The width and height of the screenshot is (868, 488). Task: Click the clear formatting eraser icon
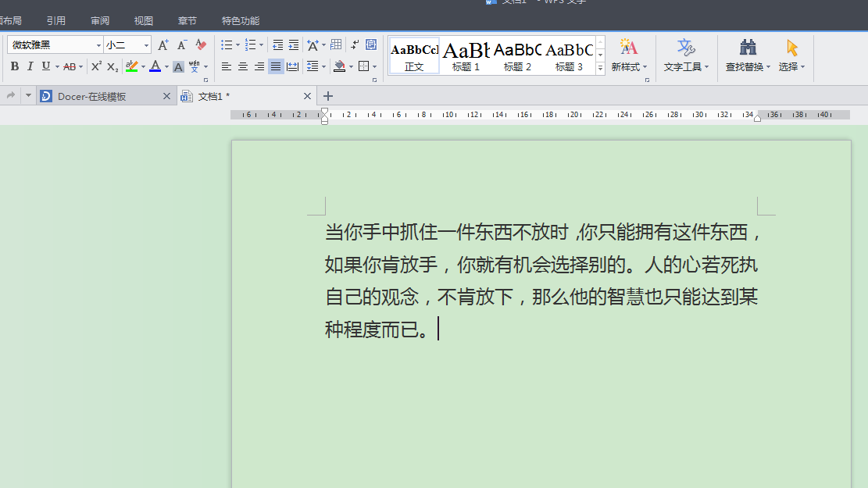[201, 45]
